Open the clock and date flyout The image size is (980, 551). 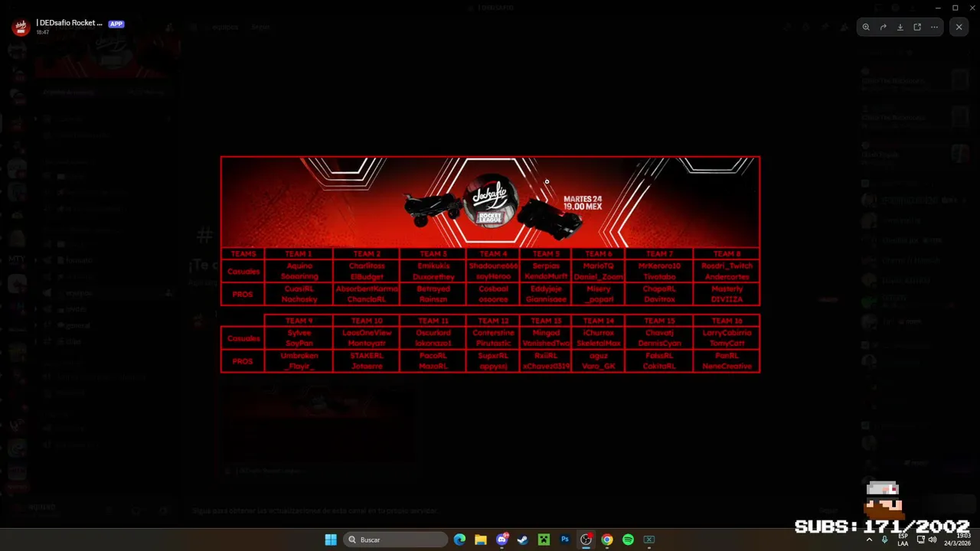(x=957, y=540)
